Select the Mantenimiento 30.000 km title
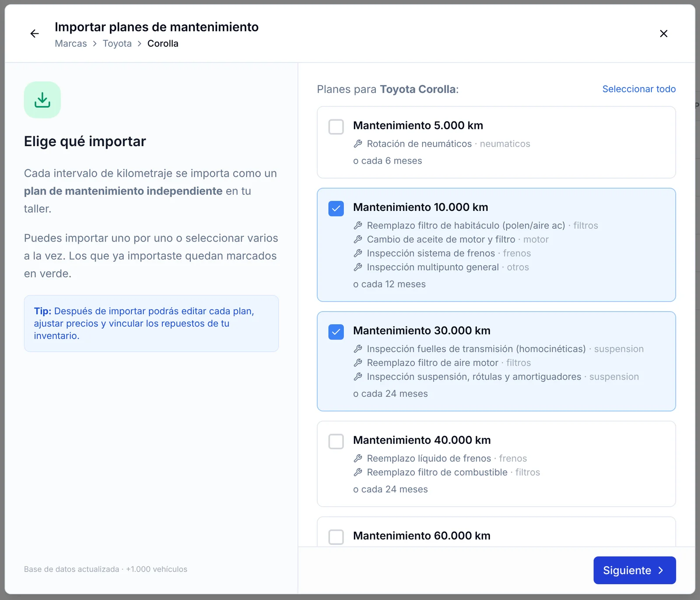Screen dimensions: 700x600 point(422,331)
